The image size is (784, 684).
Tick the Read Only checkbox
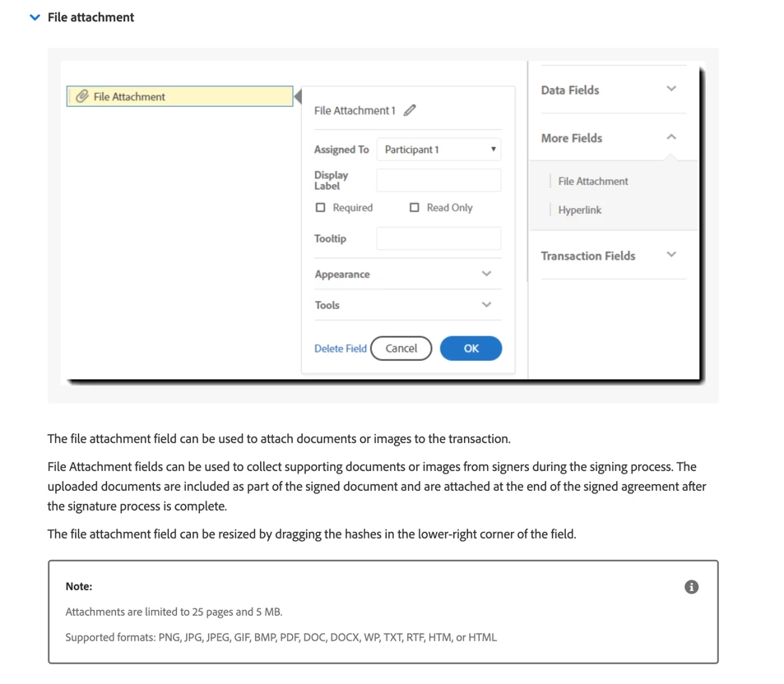coord(415,207)
